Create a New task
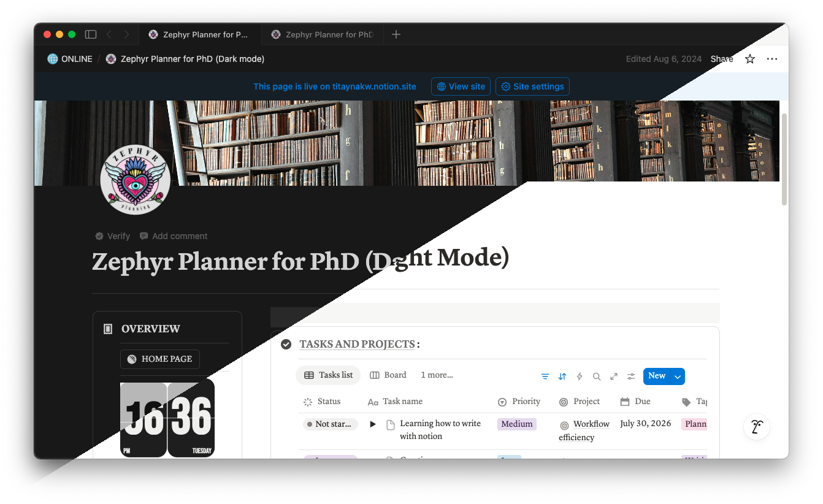The width and height of the screenshot is (823, 504). pyautogui.click(x=657, y=376)
